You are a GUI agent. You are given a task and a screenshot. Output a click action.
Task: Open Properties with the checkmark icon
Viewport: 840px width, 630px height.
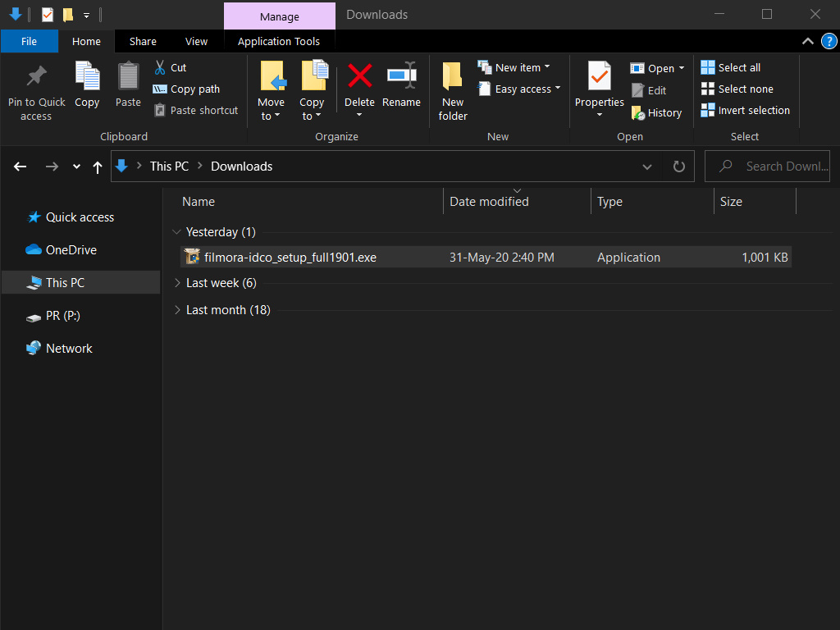click(599, 76)
